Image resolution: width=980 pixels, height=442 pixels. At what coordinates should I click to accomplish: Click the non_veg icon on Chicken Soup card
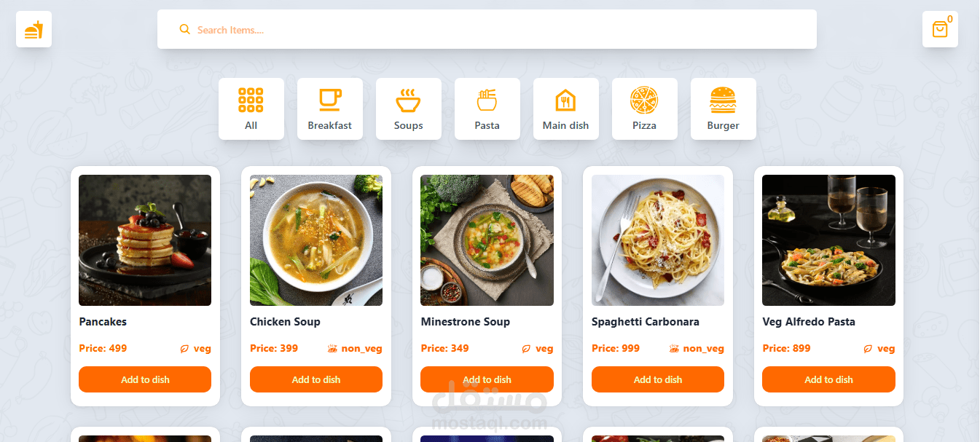(330, 348)
